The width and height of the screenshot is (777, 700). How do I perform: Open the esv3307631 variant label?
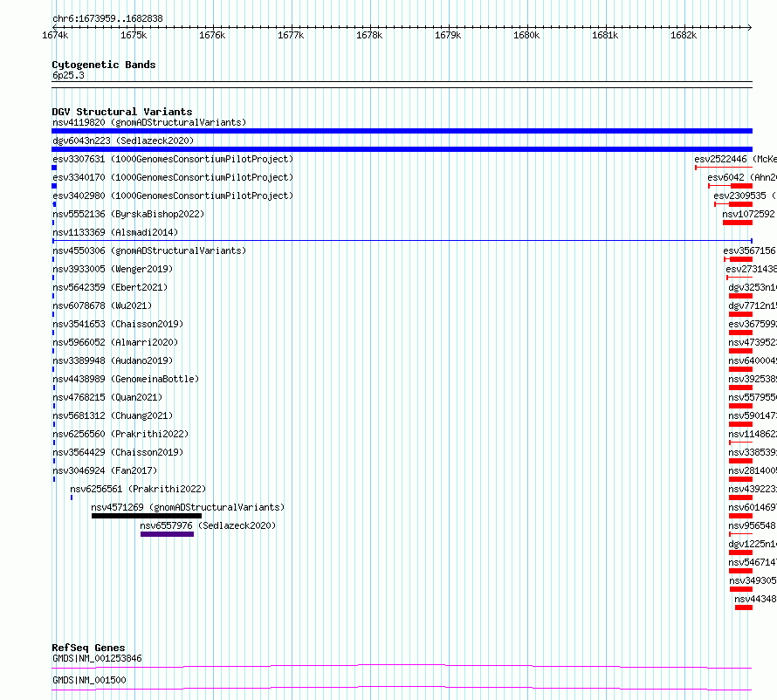click(173, 159)
